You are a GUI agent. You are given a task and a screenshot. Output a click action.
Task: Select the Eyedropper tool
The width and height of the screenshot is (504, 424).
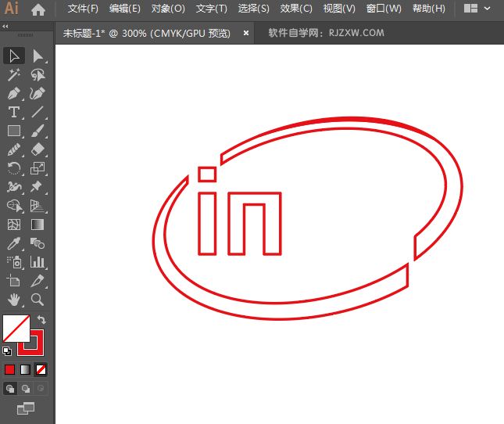point(14,243)
